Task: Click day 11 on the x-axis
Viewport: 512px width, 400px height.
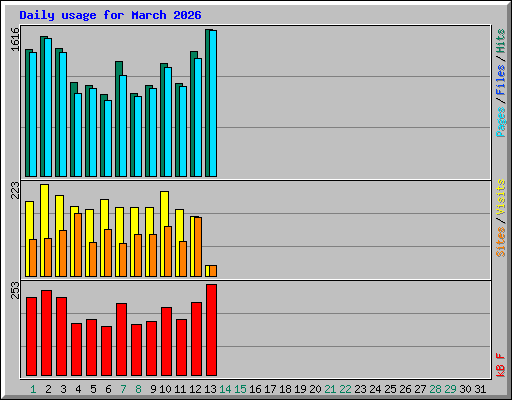Action: [x=180, y=389]
